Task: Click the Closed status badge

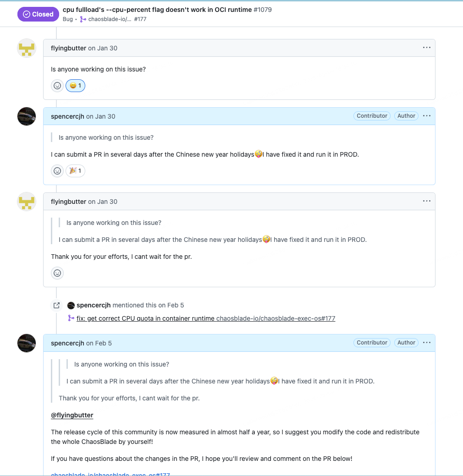Action: click(39, 14)
